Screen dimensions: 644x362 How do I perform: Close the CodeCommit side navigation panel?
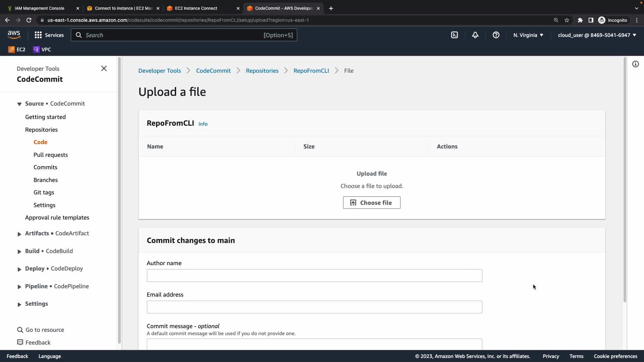[104, 68]
